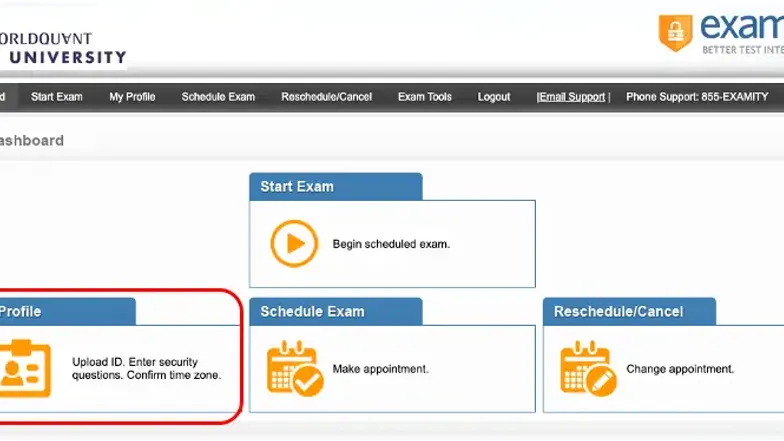Click the Reschedule/Cancel card header

(x=630, y=312)
